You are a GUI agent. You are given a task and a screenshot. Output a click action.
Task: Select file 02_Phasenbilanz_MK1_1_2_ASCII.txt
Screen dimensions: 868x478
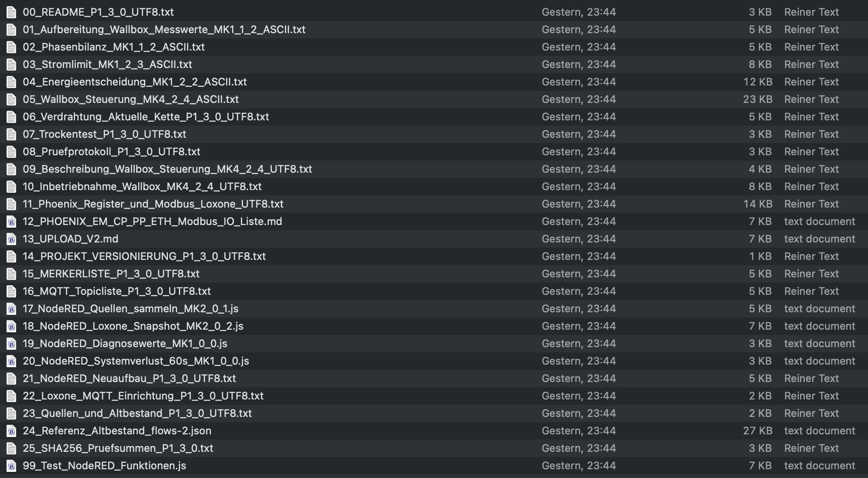point(434,47)
